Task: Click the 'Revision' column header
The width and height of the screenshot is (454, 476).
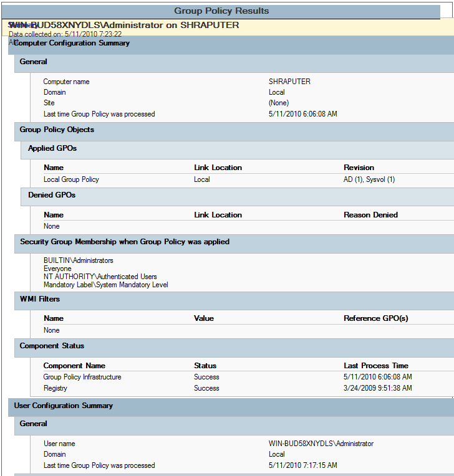Action: pyautogui.click(x=359, y=168)
